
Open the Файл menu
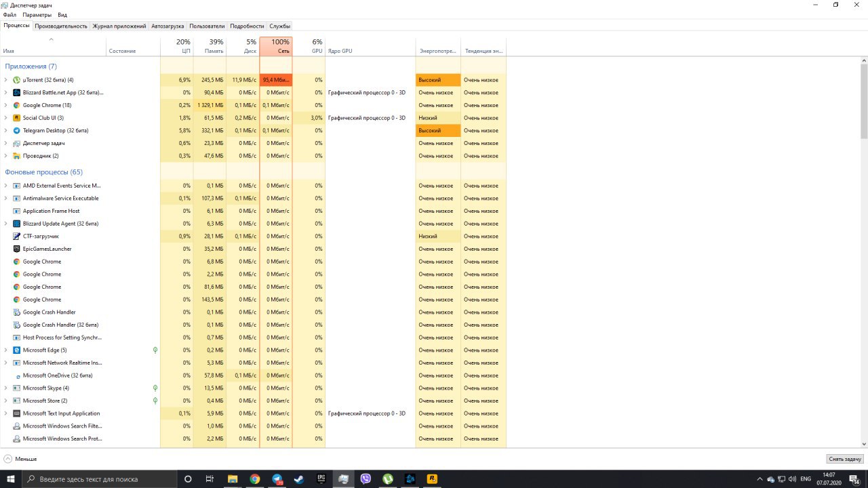pyautogui.click(x=9, y=14)
